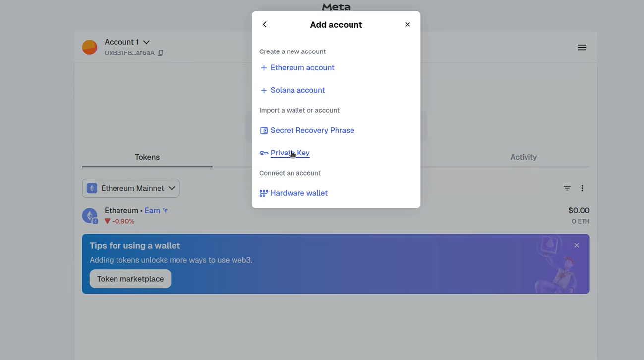Click the Earn link next to Ethereum
This screenshot has width=644, height=360.
[x=152, y=211]
